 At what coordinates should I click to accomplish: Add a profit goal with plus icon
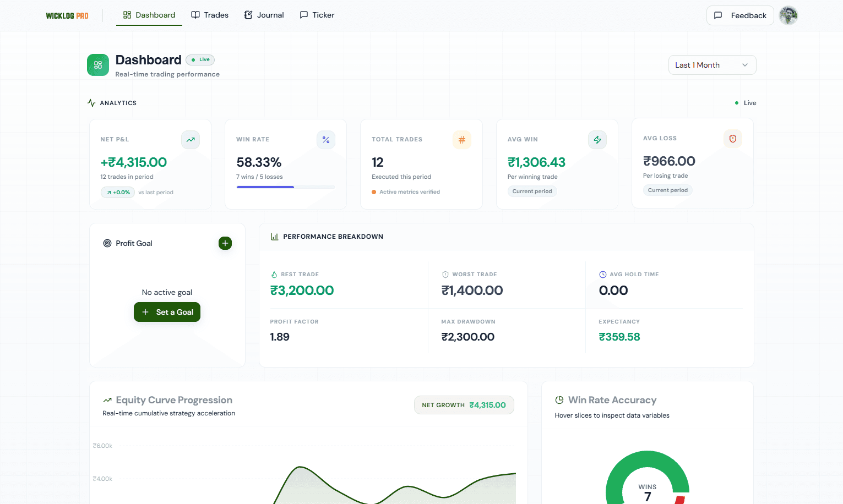tap(225, 243)
